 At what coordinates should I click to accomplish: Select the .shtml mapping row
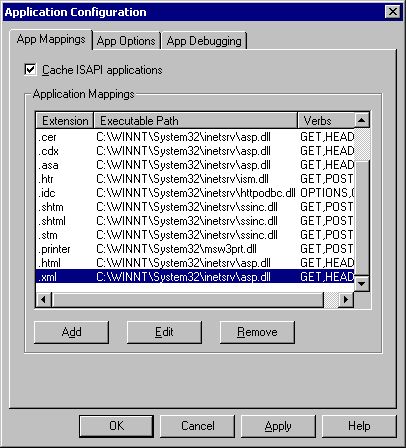click(x=195, y=221)
